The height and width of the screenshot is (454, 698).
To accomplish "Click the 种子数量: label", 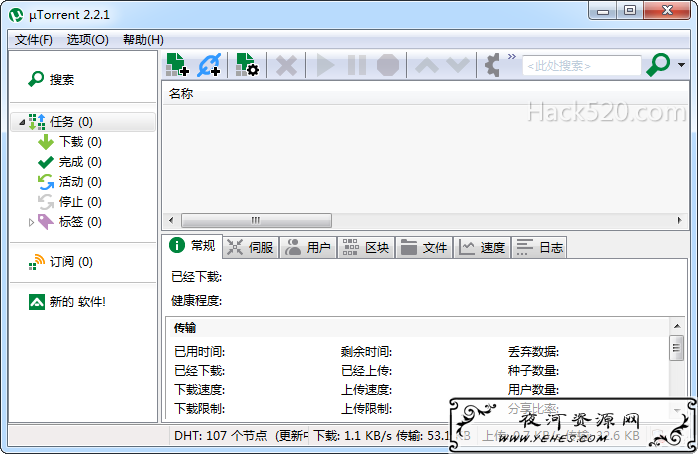I will click(533, 370).
